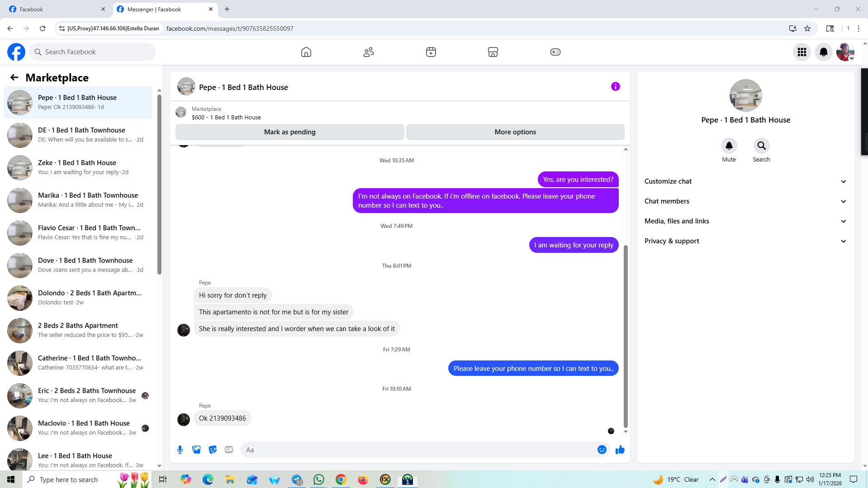
Task: Bookmark this page with star icon
Action: [x=807, y=28]
